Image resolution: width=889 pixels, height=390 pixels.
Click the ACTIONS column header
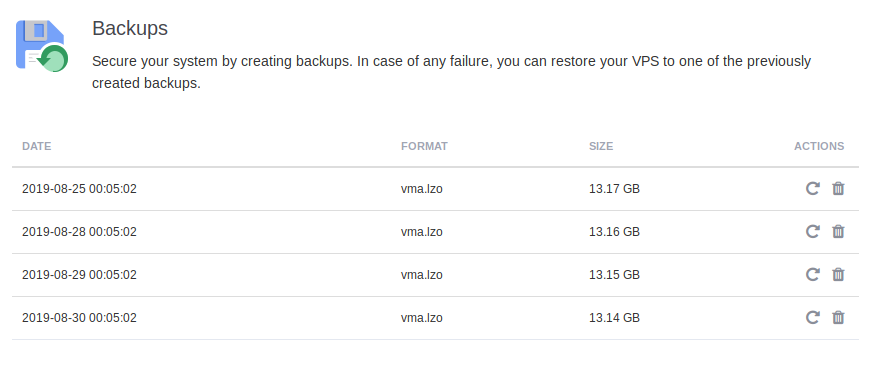click(819, 146)
